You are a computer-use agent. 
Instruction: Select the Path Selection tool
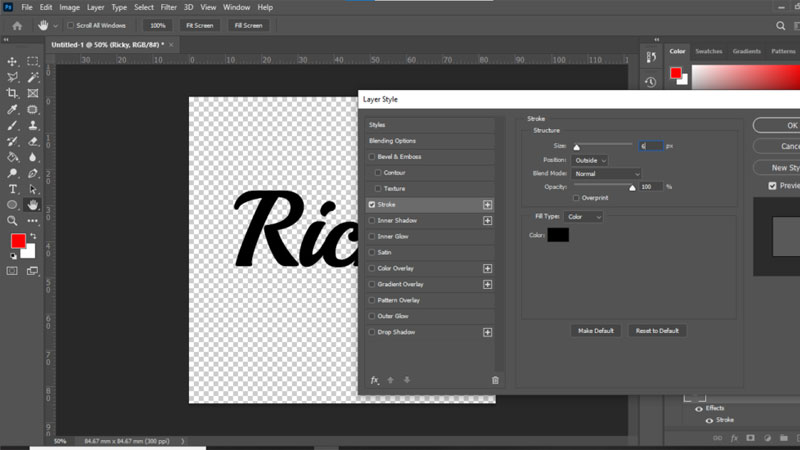(33, 189)
